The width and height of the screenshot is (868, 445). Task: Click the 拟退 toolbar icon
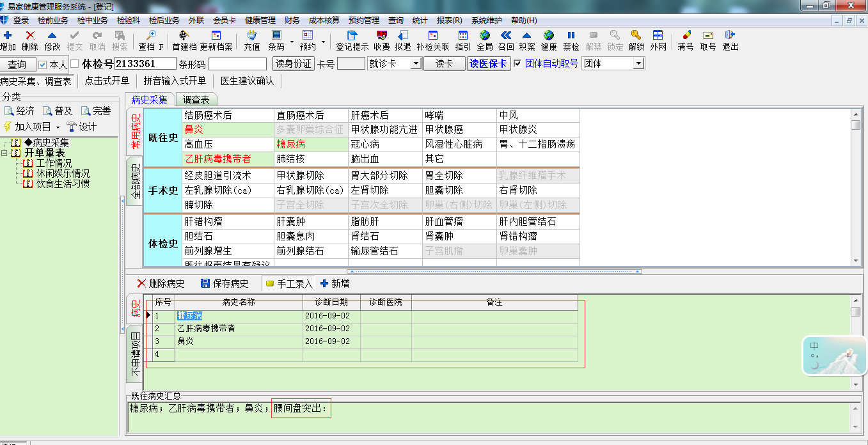point(403,35)
